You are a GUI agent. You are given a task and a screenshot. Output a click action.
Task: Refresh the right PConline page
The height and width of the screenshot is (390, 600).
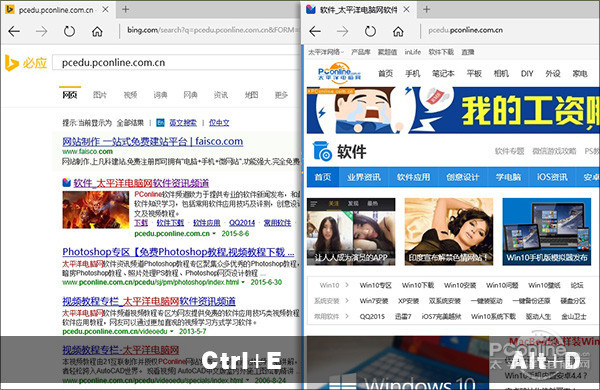click(370, 31)
